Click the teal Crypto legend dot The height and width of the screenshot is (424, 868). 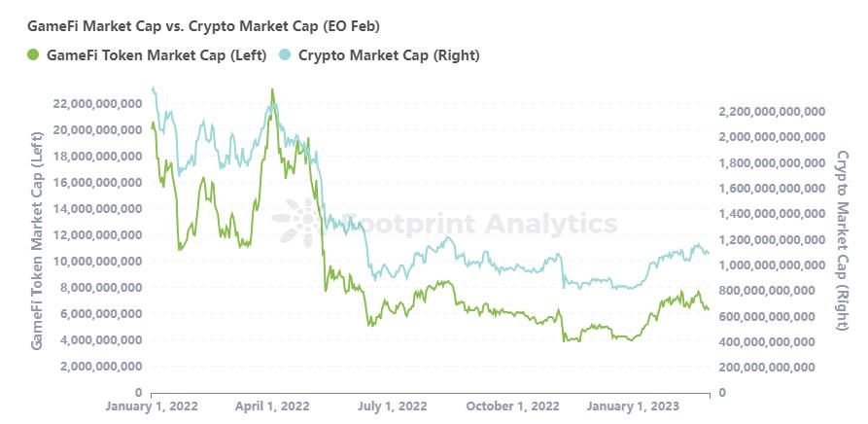point(284,55)
